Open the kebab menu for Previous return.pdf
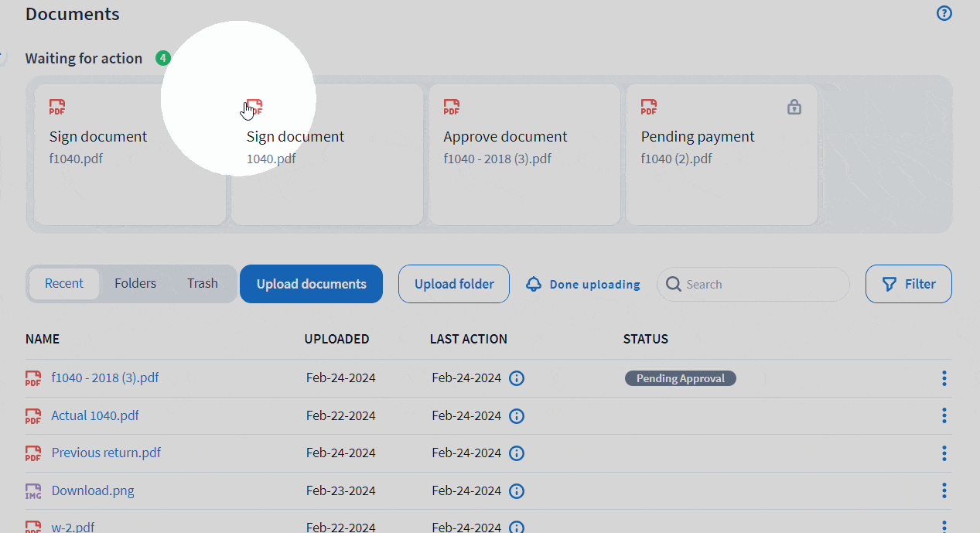This screenshot has width=980, height=533. click(944, 453)
